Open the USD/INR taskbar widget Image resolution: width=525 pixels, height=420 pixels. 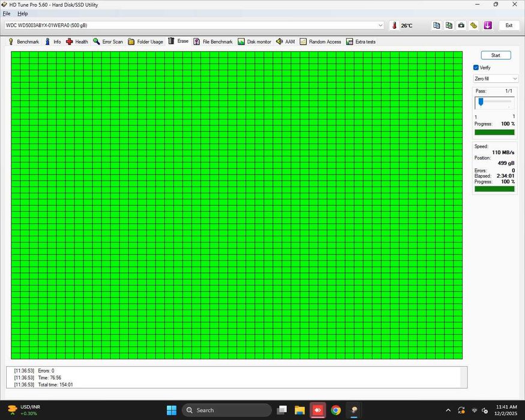24,410
